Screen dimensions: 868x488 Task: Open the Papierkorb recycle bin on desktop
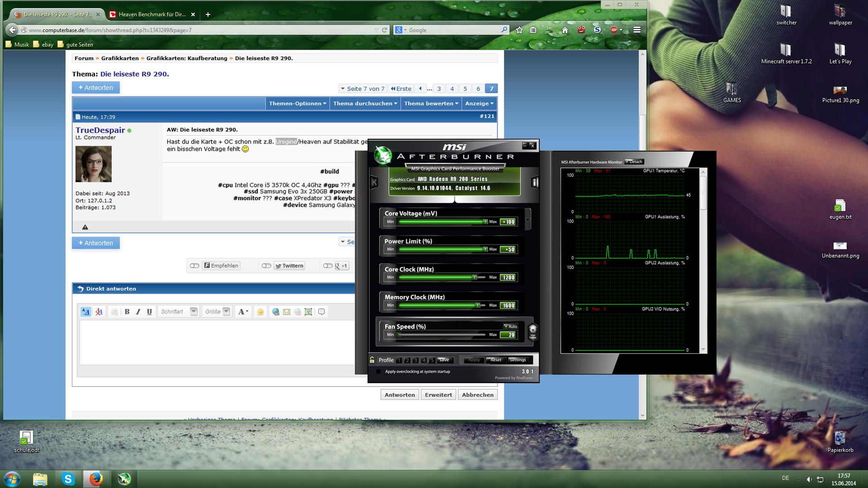[x=840, y=441]
